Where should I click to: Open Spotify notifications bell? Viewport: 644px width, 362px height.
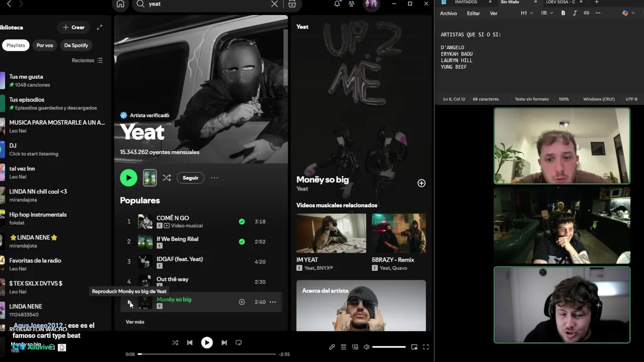click(337, 4)
